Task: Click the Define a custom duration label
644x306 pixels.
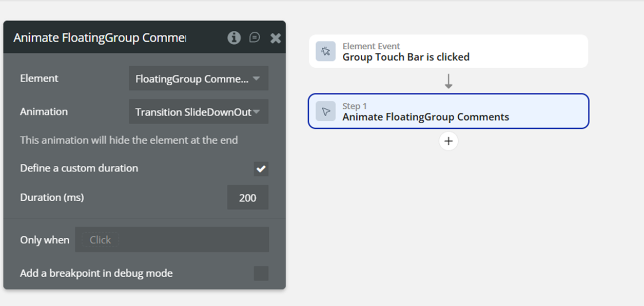Action: (79, 168)
